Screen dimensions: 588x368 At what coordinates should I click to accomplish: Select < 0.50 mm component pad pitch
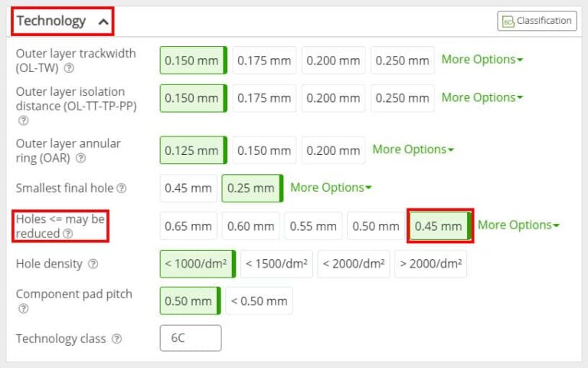(259, 301)
